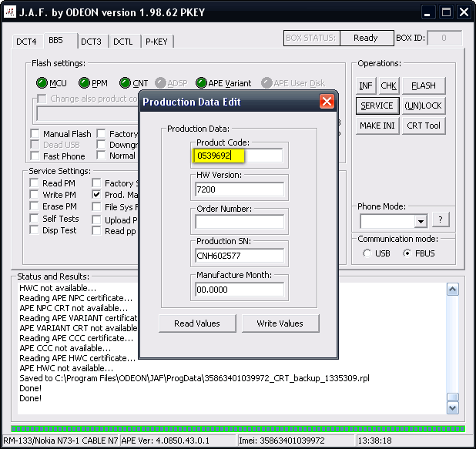Enable Manual Flash checkbox
476x449 pixels.
pos(35,133)
